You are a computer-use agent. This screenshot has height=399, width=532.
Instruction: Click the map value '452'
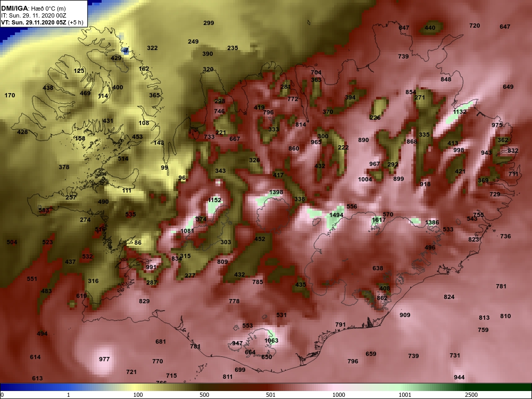click(x=260, y=239)
